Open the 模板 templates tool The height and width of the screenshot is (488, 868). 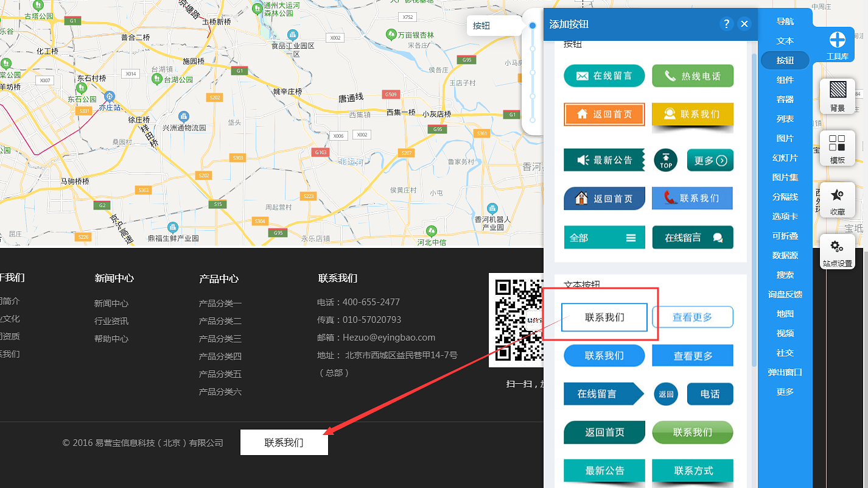(x=838, y=148)
